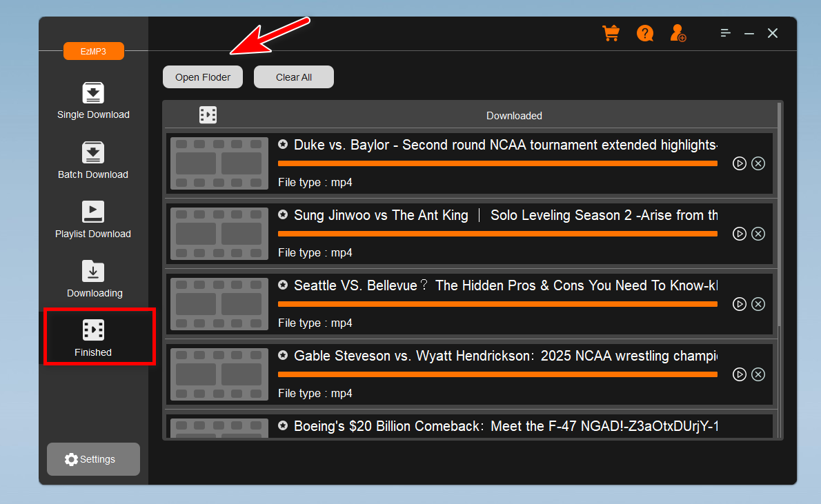Open the help question mark icon
This screenshot has height=504, width=821.
(644, 33)
